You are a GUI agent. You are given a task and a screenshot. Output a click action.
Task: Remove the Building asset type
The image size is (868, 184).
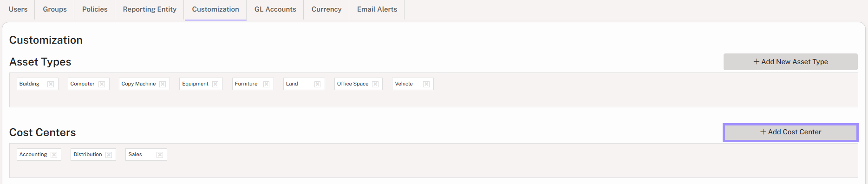[x=51, y=84]
